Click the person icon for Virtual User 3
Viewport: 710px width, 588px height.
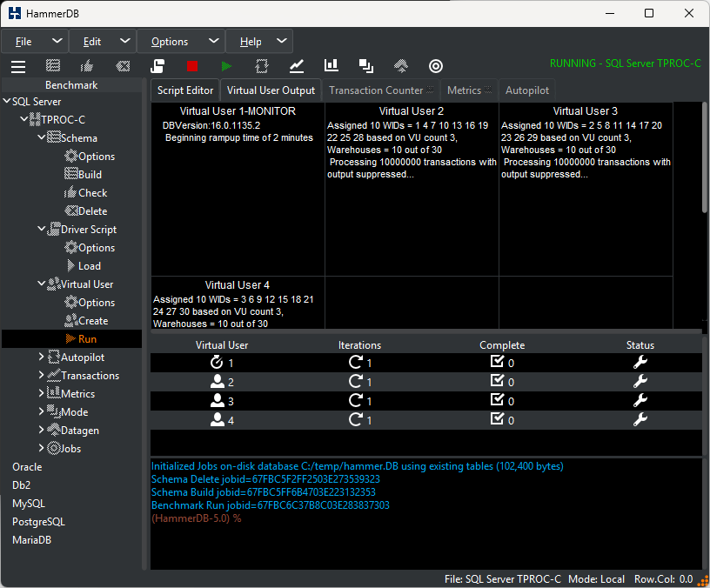tap(218, 401)
